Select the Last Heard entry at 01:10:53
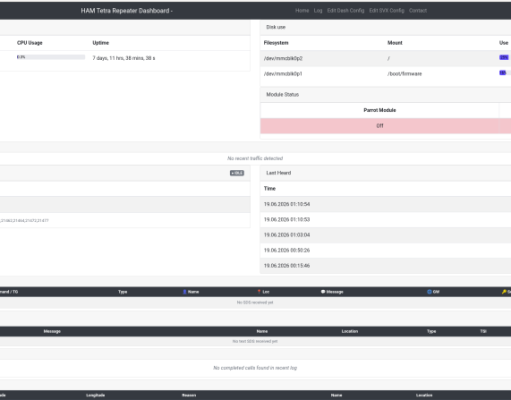This screenshot has height=400, width=511. tap(287, 220)
